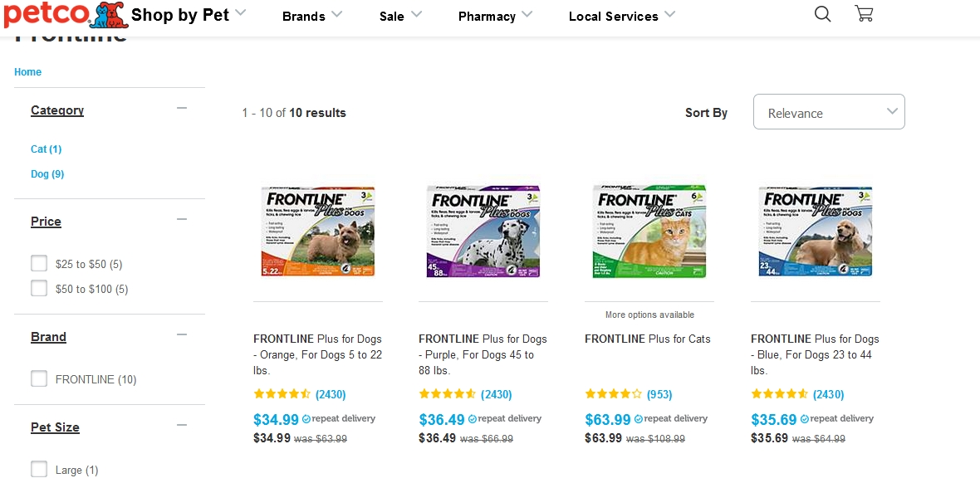Open the FRONTLINE Plus for Cats product image
The width and height of the screenshot is (980, 483).
(649, 231)
